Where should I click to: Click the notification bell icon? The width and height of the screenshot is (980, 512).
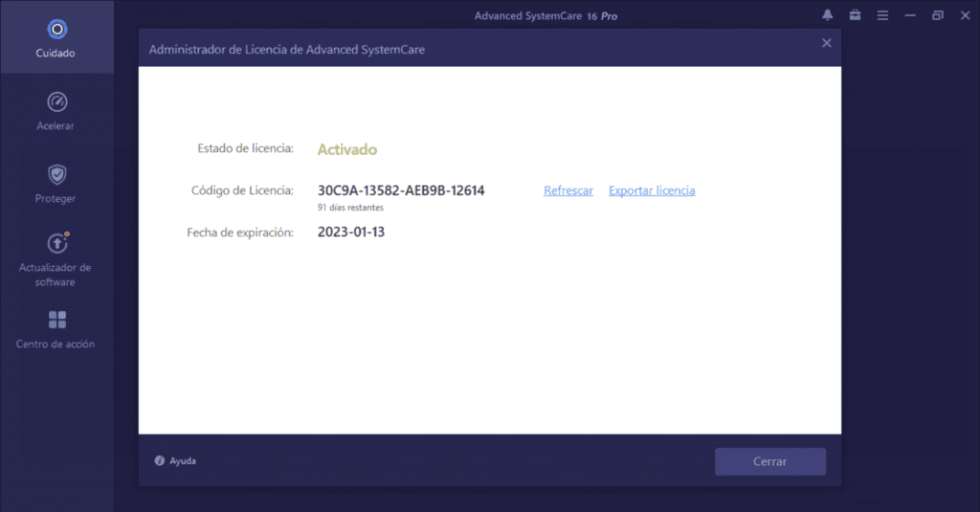click(x=828, y=15)
